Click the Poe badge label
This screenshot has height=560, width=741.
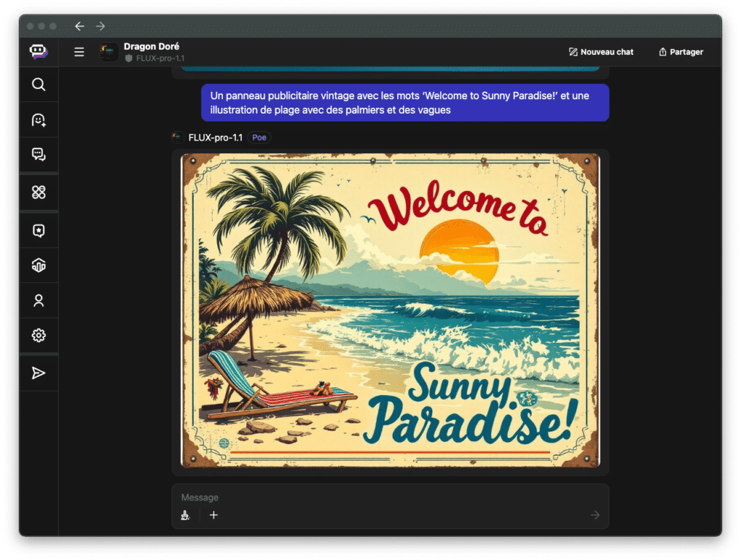(x=259, y=137)
